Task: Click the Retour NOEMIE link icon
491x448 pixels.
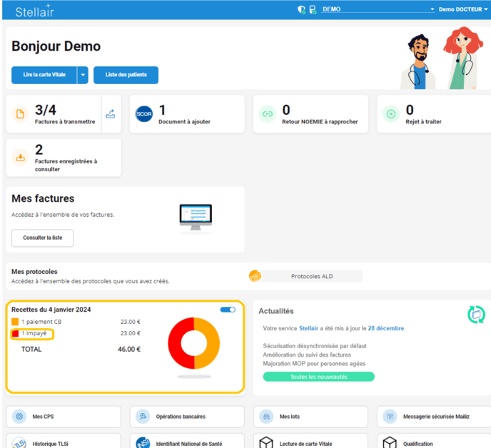Action: [x=267, y=114]
